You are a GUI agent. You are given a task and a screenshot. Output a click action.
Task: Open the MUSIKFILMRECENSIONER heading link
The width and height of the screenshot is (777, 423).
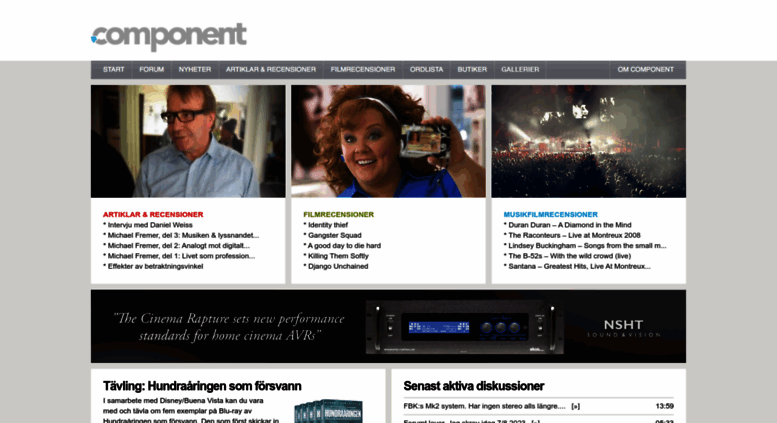(551, 214)
